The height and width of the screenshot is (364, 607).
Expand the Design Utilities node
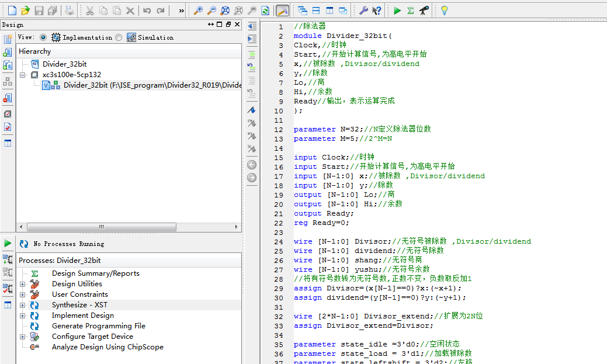[23, 284]
